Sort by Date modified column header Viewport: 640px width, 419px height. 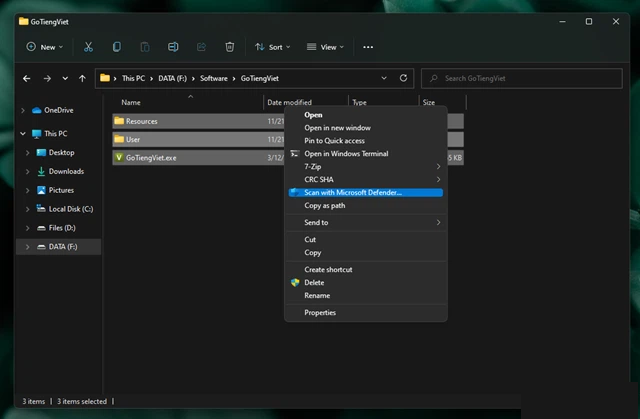(289, 102)
